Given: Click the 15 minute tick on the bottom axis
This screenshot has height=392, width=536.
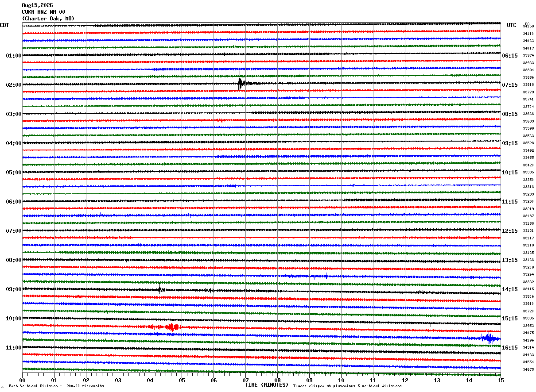Looking at the screenshot, I should (501, 380).
